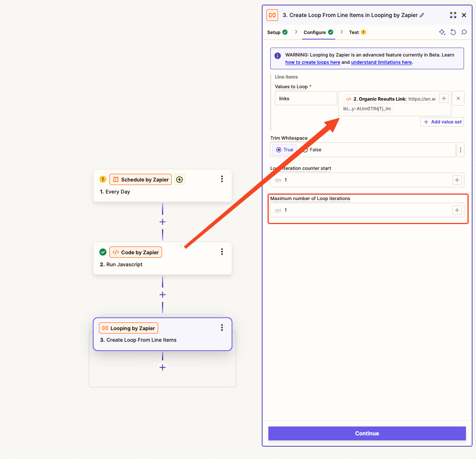Add a step between Schedule and Code
This screenshot has width=476, height=459.
coord(162,222)
